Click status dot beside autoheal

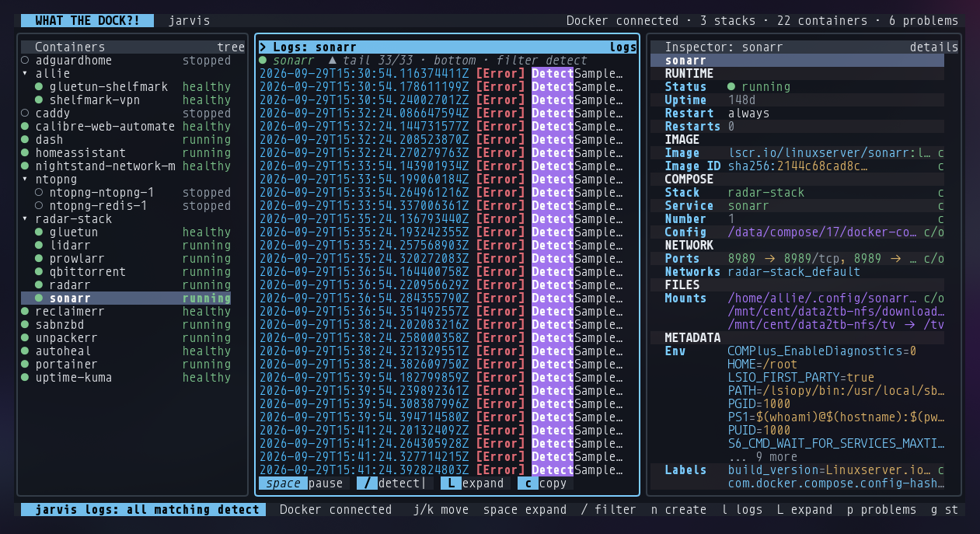(25, 351)
